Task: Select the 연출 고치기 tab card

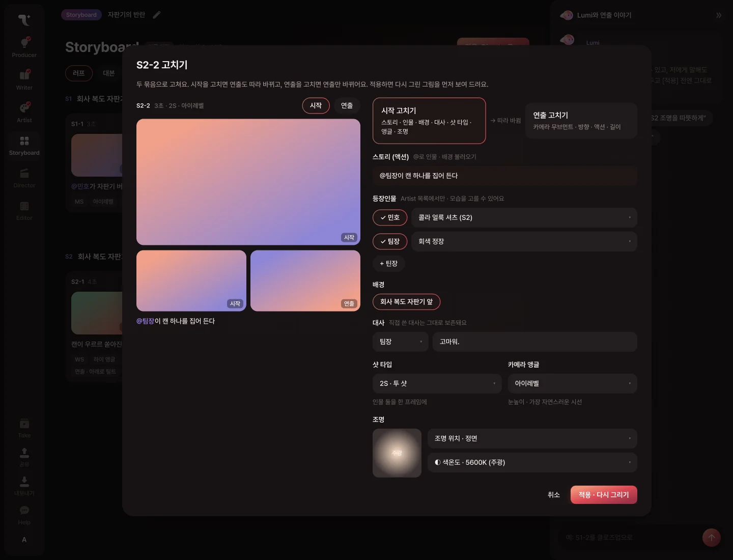Action: (581, 121)
